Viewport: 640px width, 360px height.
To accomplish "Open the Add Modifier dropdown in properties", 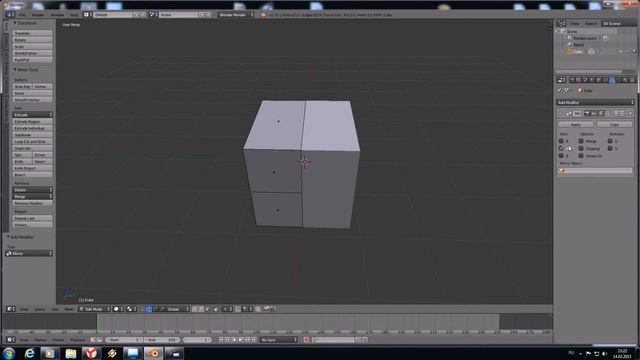I will pyautogui.click(x=596, y=102).
